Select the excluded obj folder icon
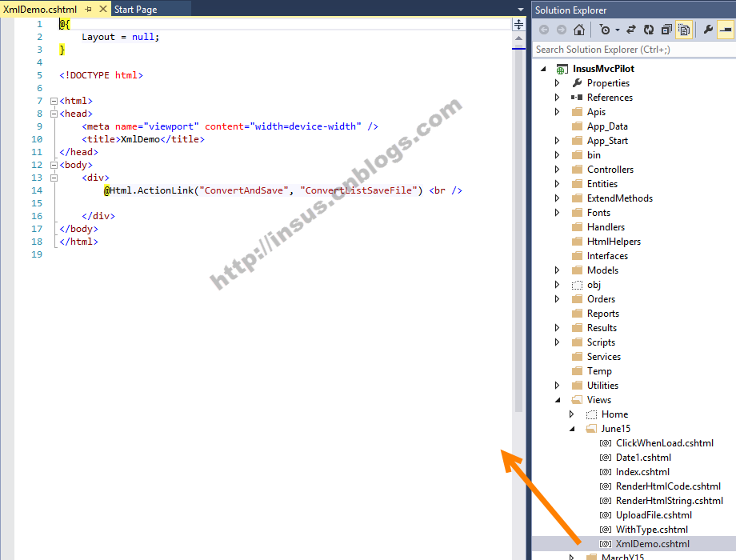 point(577,285)
